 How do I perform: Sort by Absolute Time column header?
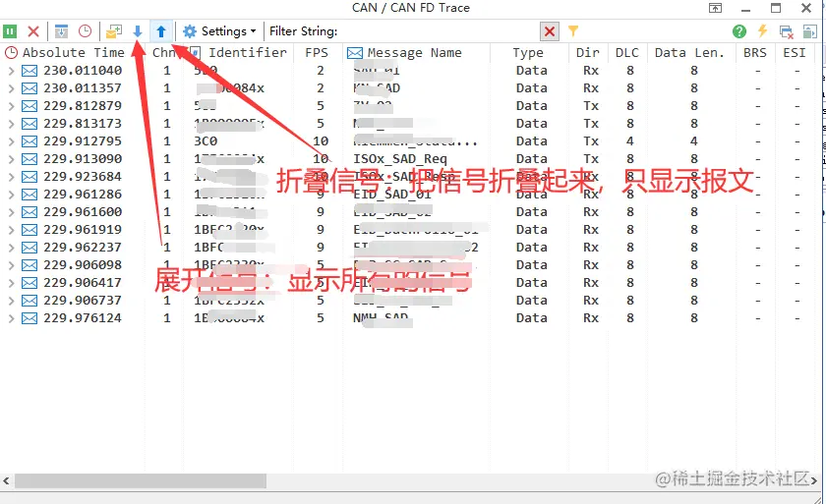point(73,53)
